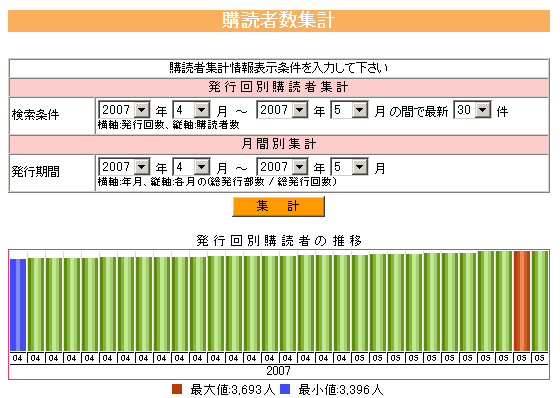Open the start month dropdown in 検索条件 row
Viewport: 560px width, 398px height.
(x=191, y=110)
